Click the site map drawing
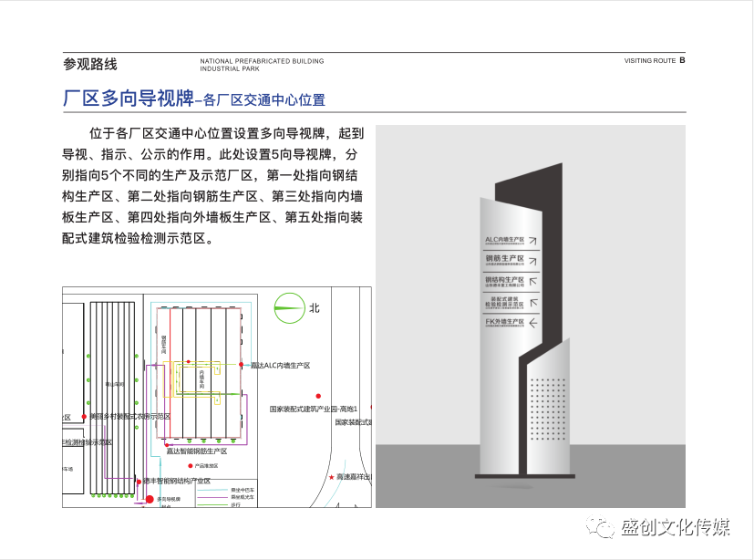This screenshot has width=754, height=560. (217, 397)
